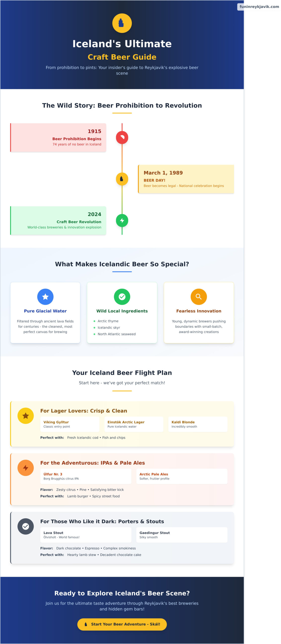The height and width of the screenshot is (644, 281).
Task: Click the red prohibition icon on the 1915 timeline marker
Action: tap(122, 138)
